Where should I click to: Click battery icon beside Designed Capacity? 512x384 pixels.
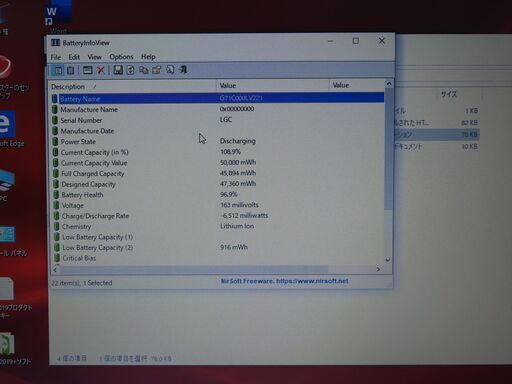[56, 184]
